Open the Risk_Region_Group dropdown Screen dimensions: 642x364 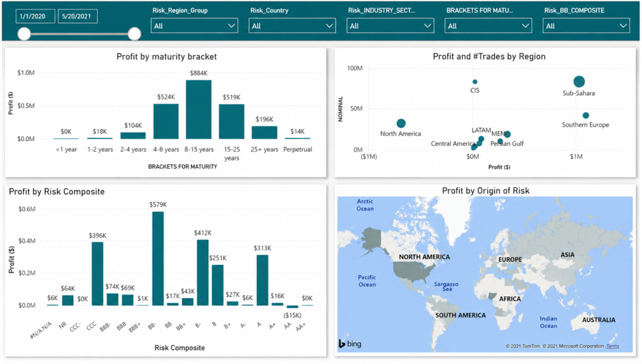coord(194,26)
